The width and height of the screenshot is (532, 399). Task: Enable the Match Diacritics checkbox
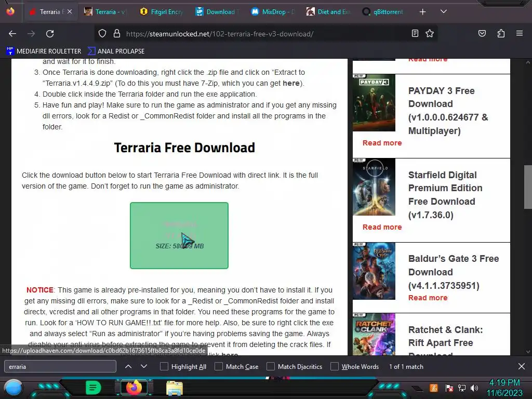point(271,366)
